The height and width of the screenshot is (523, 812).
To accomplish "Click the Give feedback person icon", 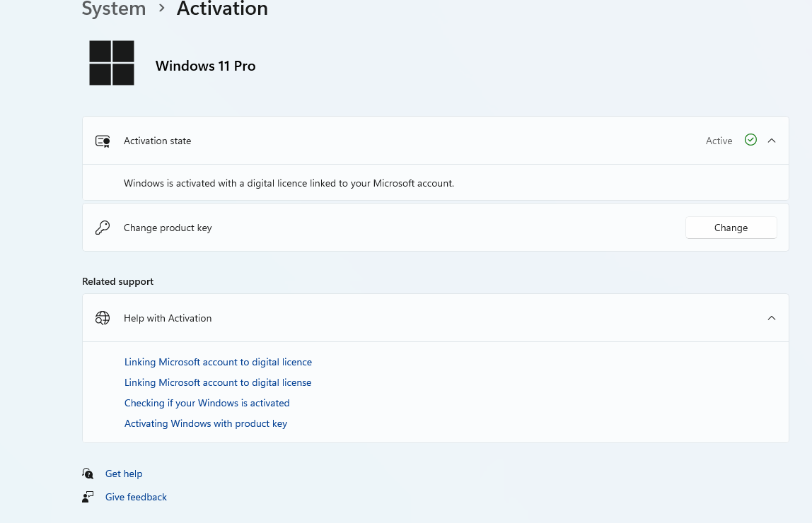I will pos(88,497).
